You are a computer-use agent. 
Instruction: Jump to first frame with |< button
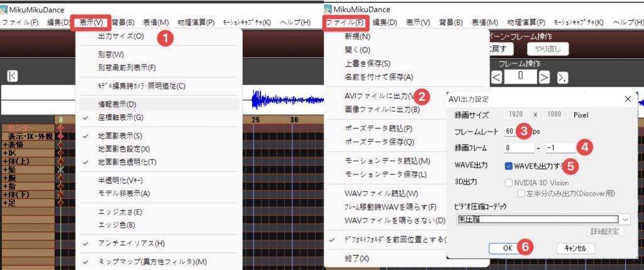[x=13, y=76]
